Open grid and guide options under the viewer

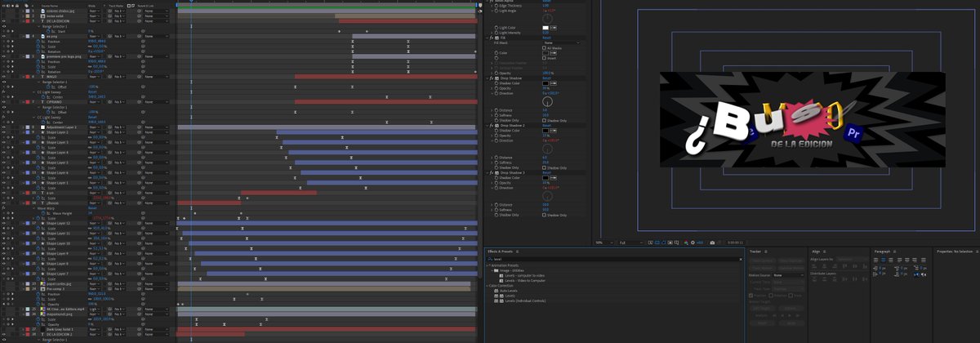tap(677, 243)
